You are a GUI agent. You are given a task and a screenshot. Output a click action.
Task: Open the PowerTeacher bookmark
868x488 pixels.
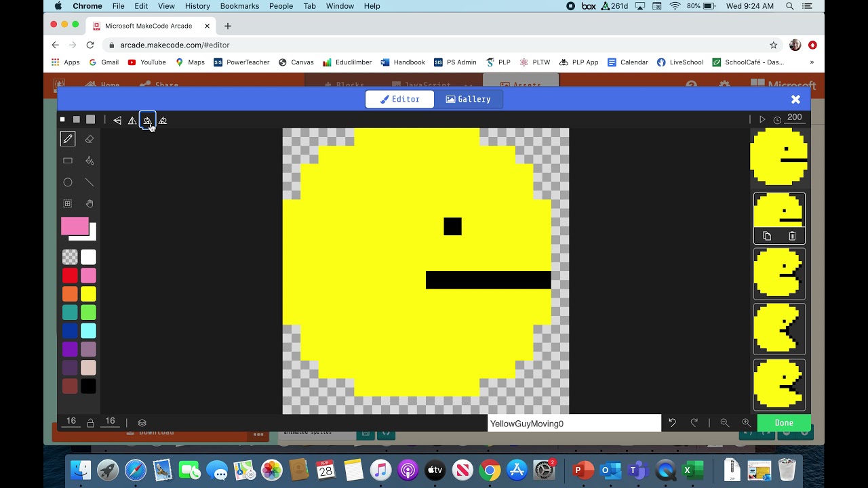241,62
